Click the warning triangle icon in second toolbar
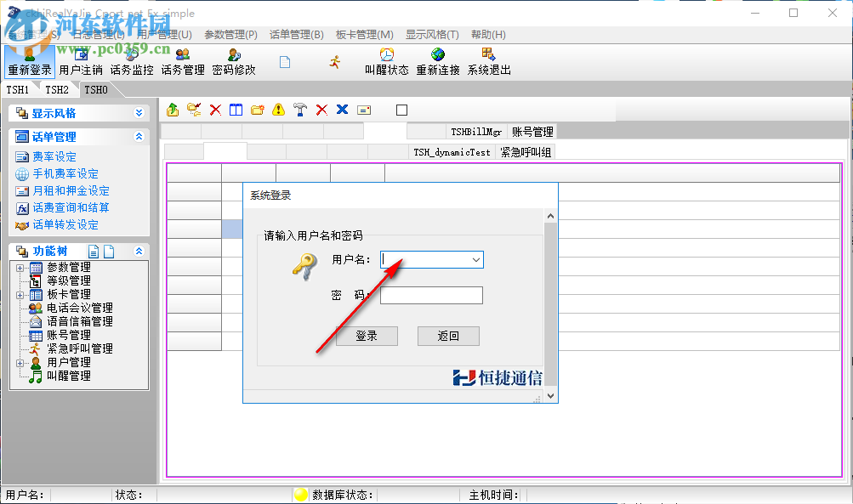853x504 pixels. [x=278, y=109]
